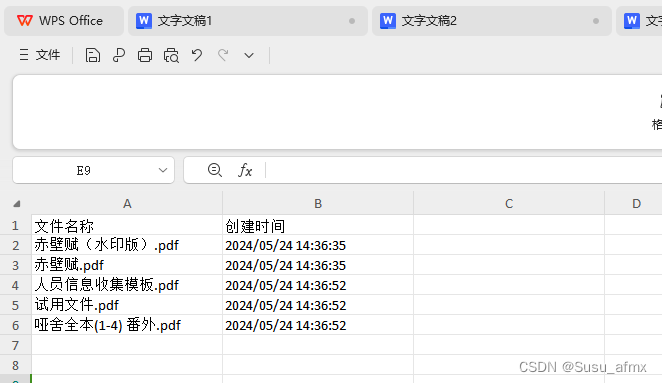662x383 pixels.
Task: Select row 4 header
Action: [16, 285]
